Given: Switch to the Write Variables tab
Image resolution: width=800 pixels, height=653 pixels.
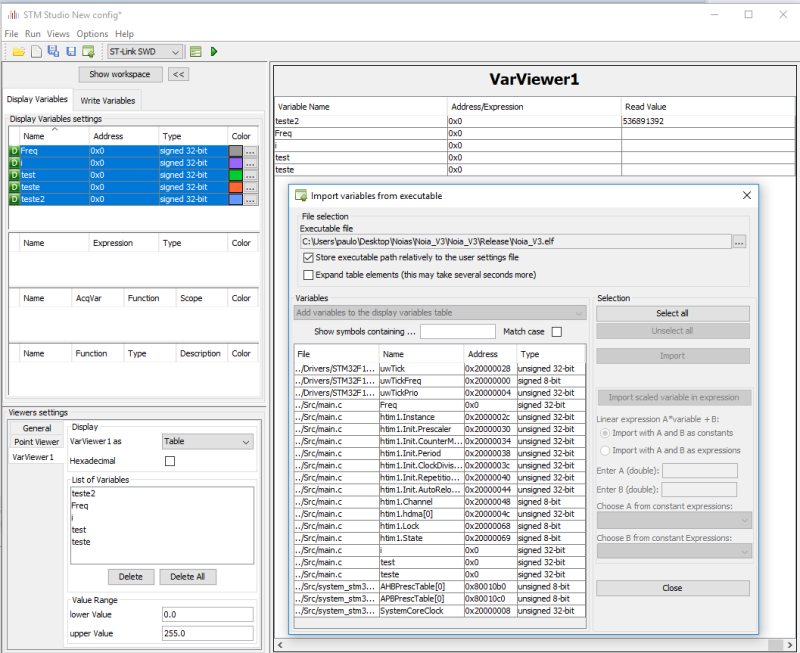Looking at the screenshot, I should click(x=108, y=101).
